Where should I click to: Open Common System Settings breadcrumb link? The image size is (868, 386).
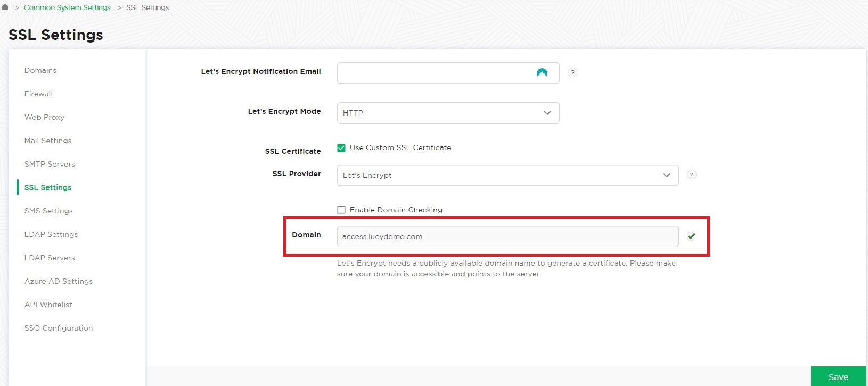pyautogui.click(x=67, y=7)
